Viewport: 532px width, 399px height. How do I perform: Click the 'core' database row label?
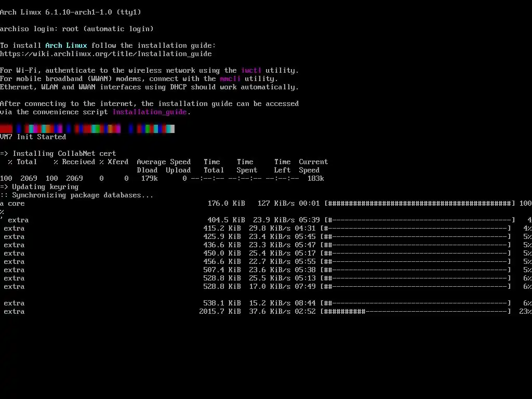click(x=16, y=204)
